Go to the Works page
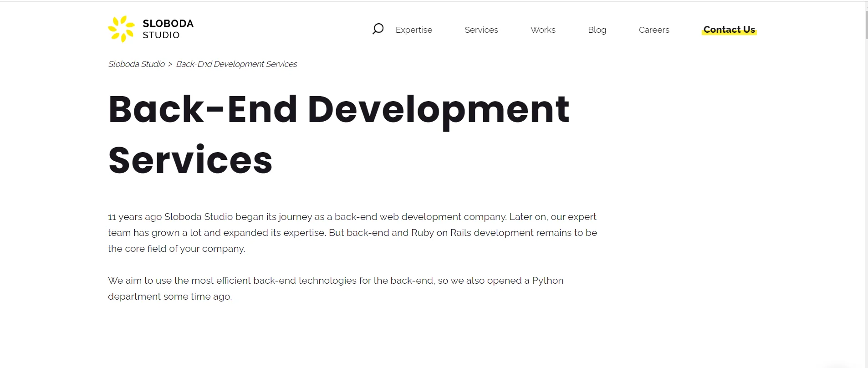868x368 pixels. point(543,30)
